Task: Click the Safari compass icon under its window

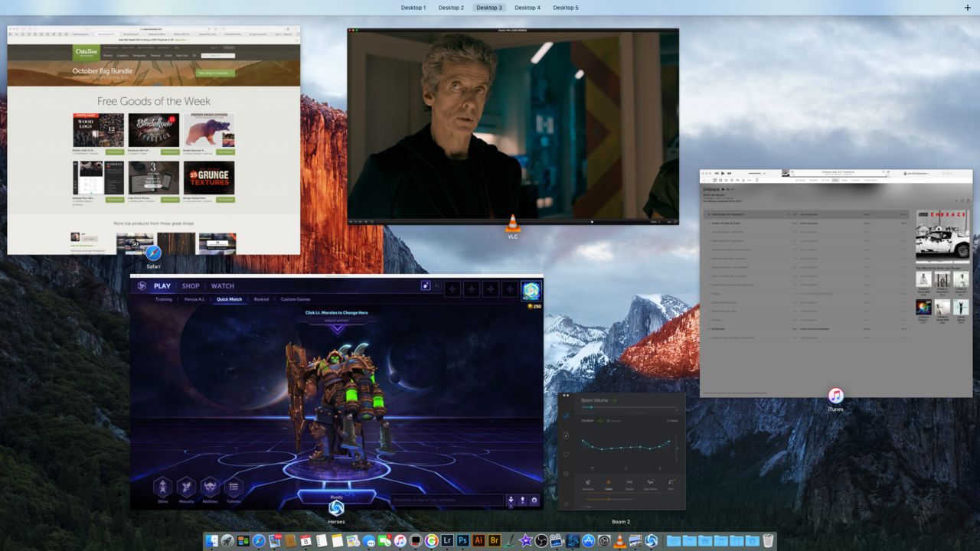Action: point(153,253)
